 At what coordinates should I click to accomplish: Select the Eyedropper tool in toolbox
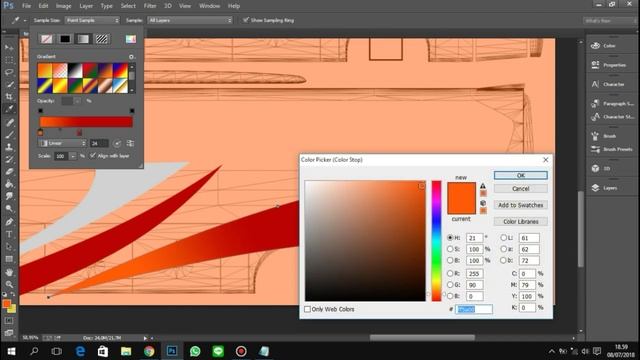tap(9, 109)
